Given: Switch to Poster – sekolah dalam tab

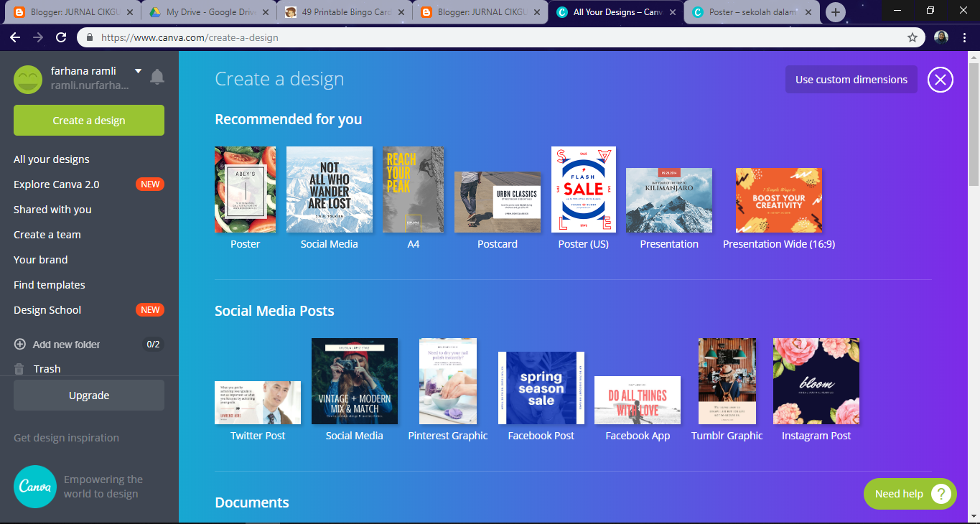Looking at the screenshot, I should pos(752,12).
